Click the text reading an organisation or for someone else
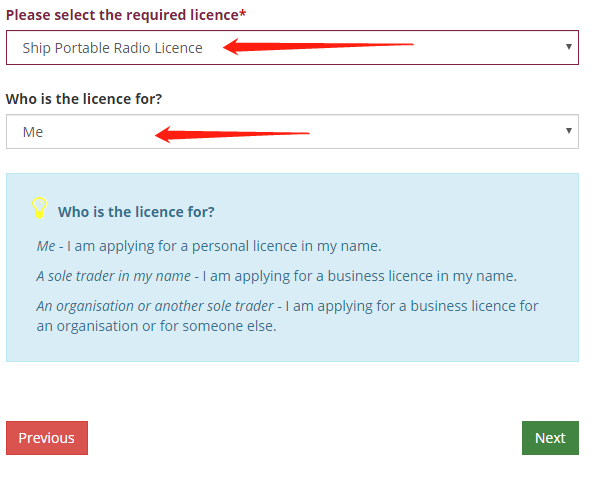 point(156,326)
